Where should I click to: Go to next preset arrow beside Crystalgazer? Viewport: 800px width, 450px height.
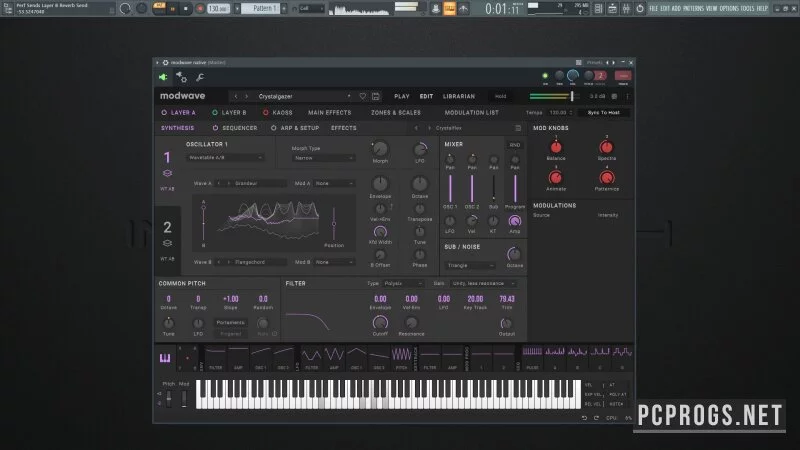pos(246,96)
